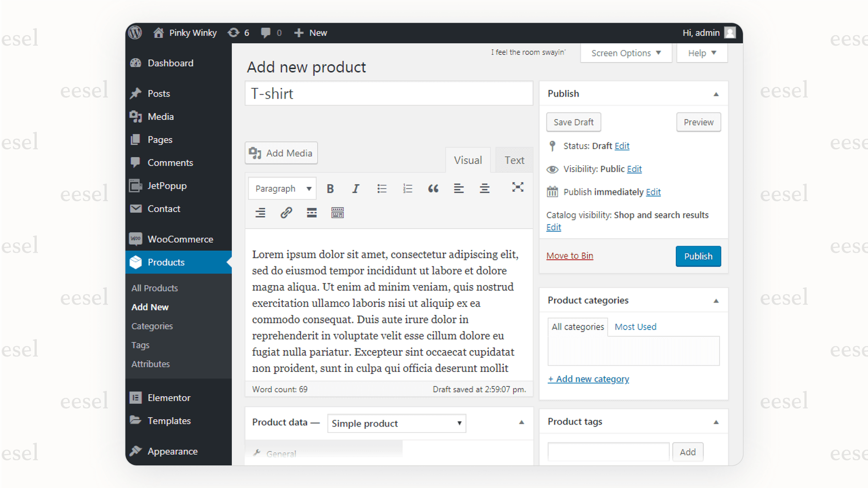The height and width of the screenshot is (488, 868).
Task: Open WordPress updates from the admin bar
Action: click(x=239, y=33)
